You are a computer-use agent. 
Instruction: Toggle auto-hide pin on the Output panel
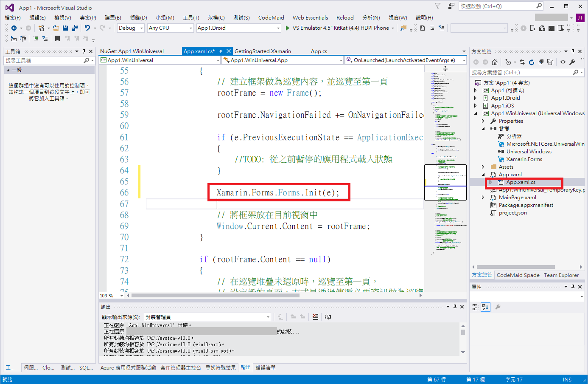point(455,307)
